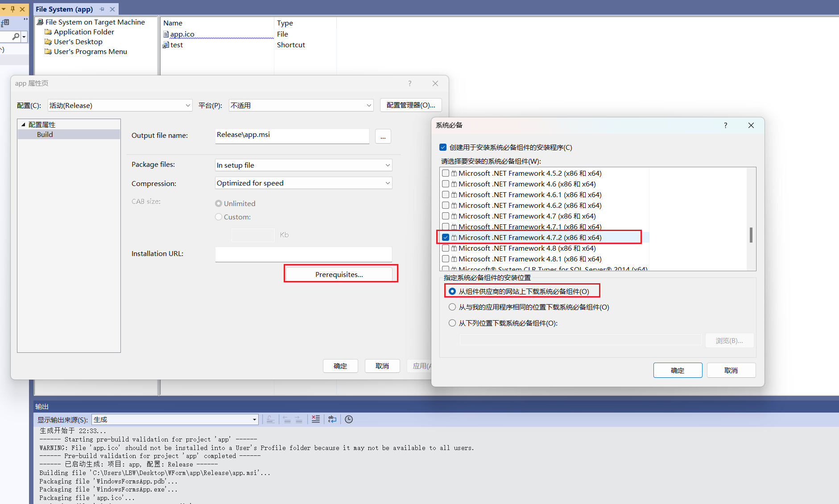Click OK in the app property page
839x504 pixels.
point(340,366)
